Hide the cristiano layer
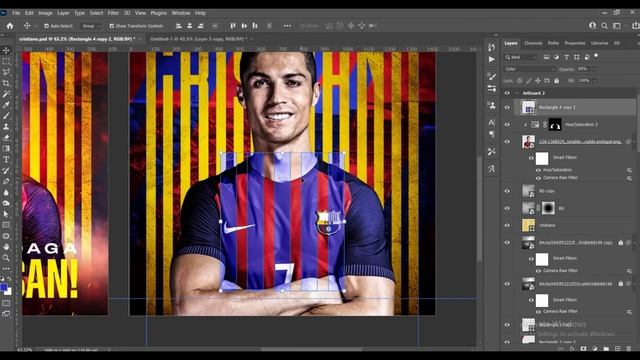 [507, 225]
